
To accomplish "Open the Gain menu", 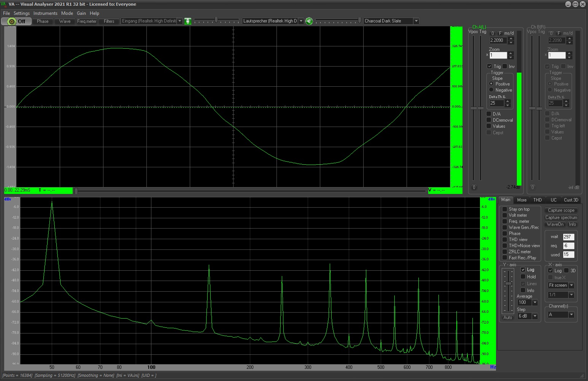I will (81, 13).
